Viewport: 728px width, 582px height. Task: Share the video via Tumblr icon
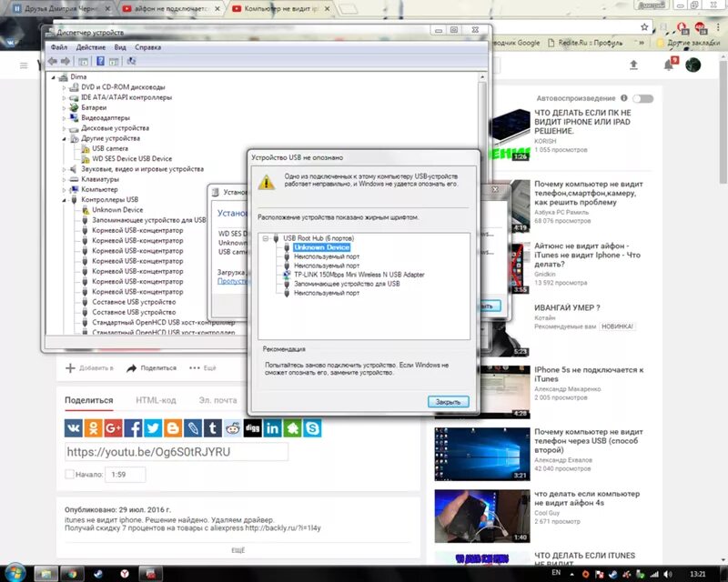tap(213, 428)
